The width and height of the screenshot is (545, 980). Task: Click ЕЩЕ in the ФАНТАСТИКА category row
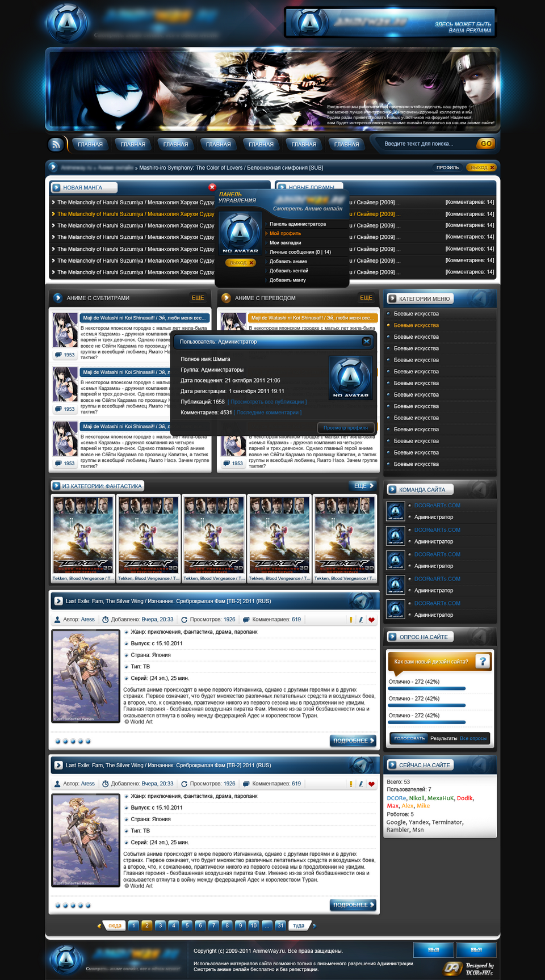pos(363,486)
